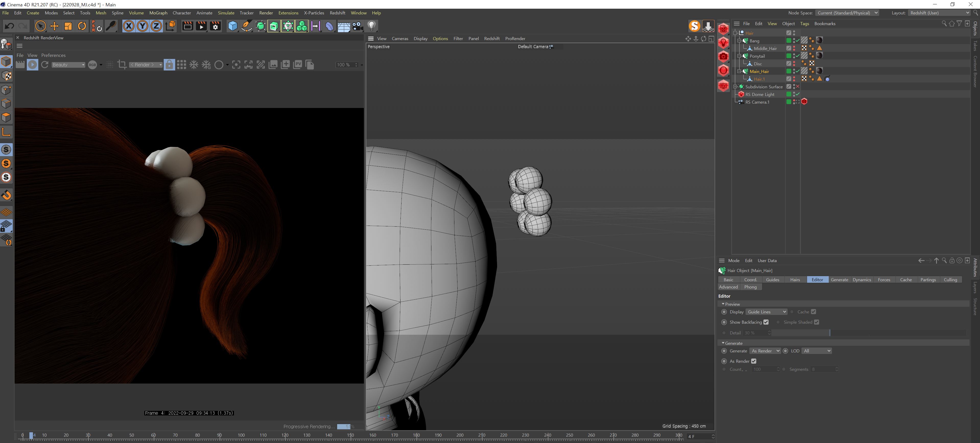Screen dimensions: 980x443
Task: Open Layout Redshift (User) dropdown
Action: coord(940,13)
